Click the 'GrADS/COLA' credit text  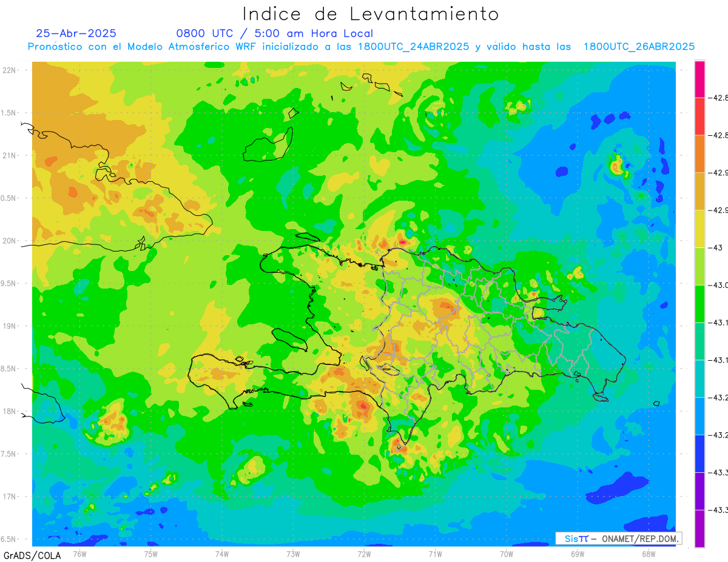pyautogui.click(x=32, y=555)
